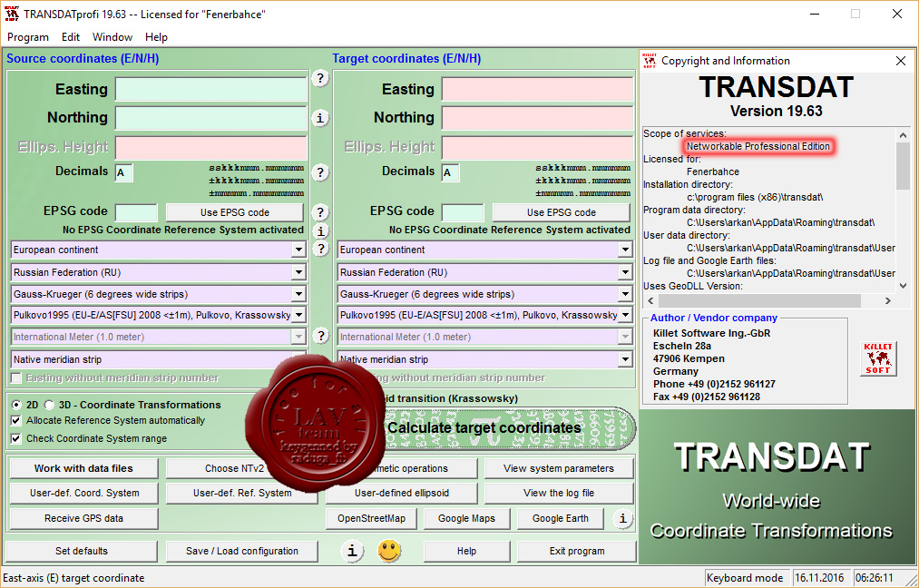Click View the log file button
919x588 pixels.
point(559,493)
